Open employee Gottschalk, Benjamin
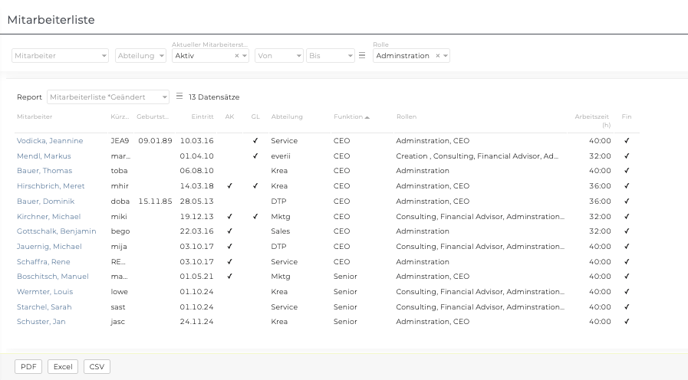Image resolution: width=688 pixels, height=380 pixels. click(56, 231)
